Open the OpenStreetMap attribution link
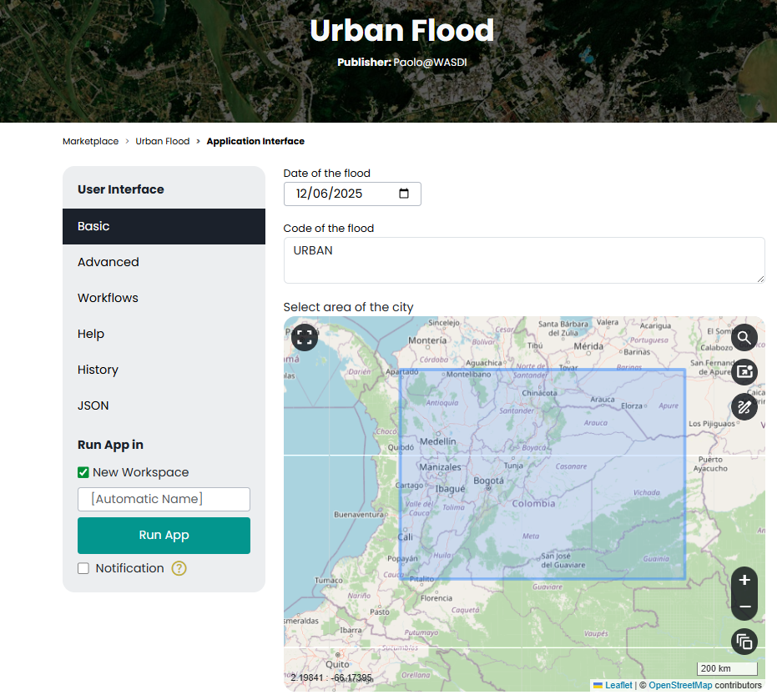This screenshot has height=700, width=777. [x=680, y=685]
